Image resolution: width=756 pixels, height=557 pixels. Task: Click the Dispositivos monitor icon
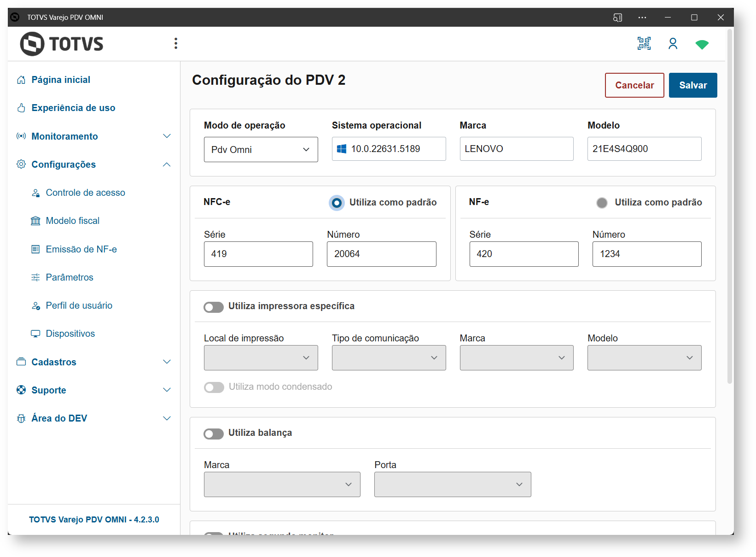tap(35, 334)
